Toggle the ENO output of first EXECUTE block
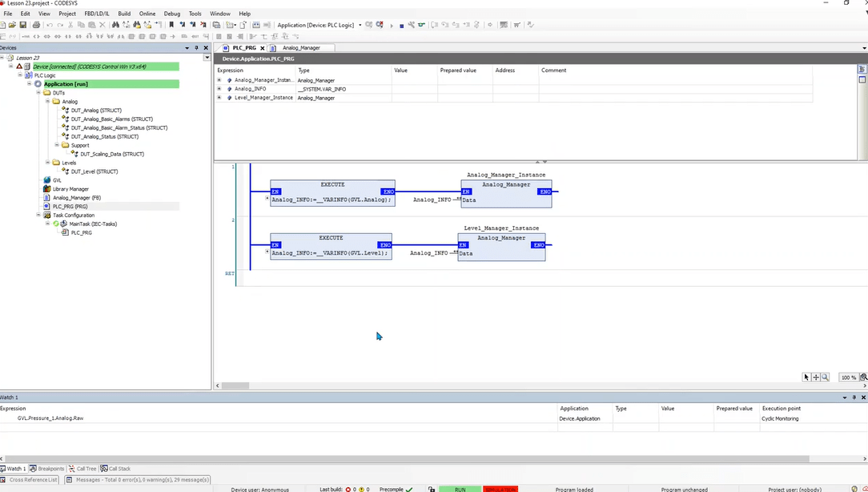The height and width of the screenshot is (492, 868). point(388,192)
